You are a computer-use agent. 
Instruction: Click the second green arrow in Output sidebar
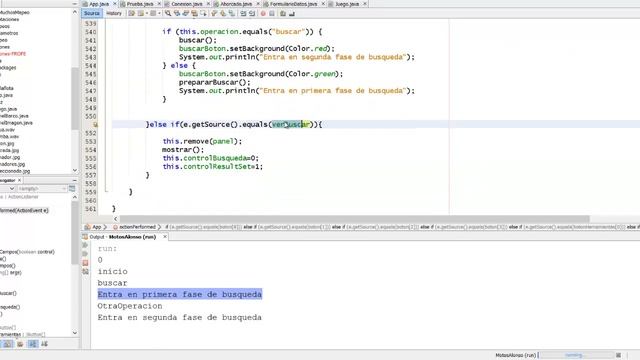[85, 254]
